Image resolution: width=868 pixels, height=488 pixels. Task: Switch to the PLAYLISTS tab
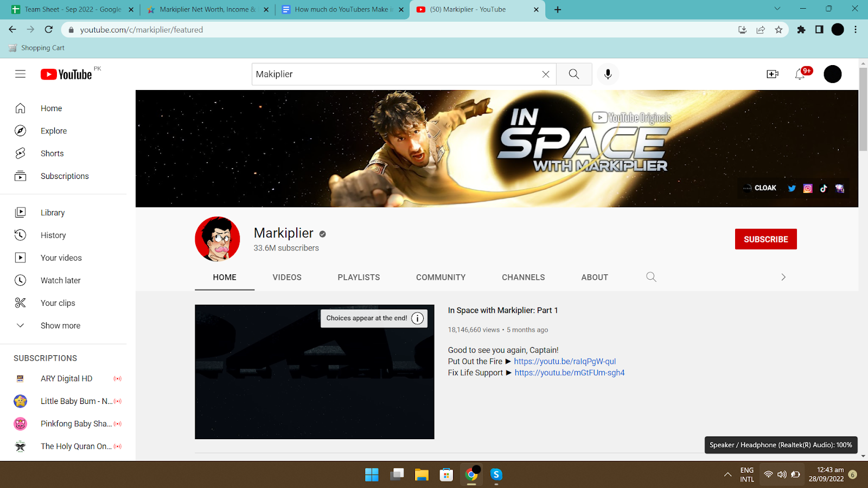(359, 277)
